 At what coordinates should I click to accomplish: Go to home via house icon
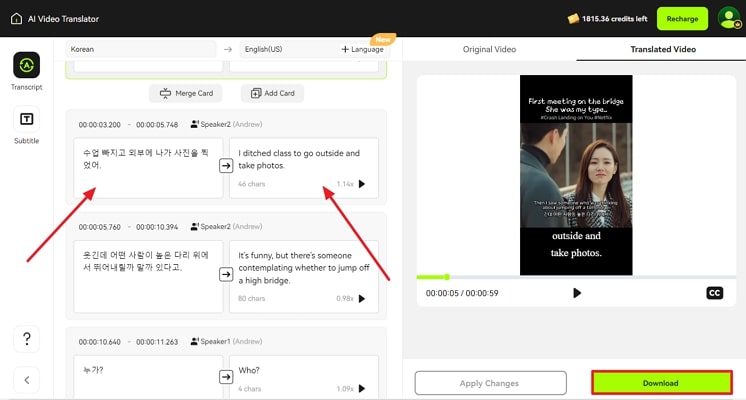[x=16, y=19]
